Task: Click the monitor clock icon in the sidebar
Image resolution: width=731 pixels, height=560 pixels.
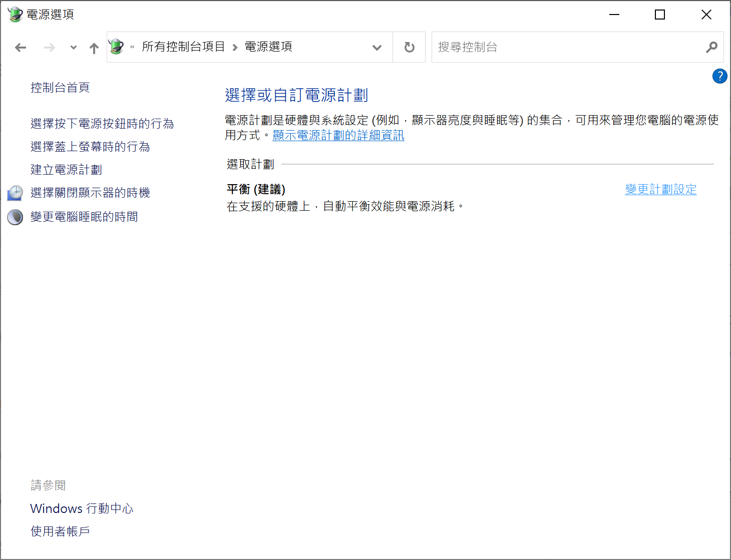Action: coord(15,193)
